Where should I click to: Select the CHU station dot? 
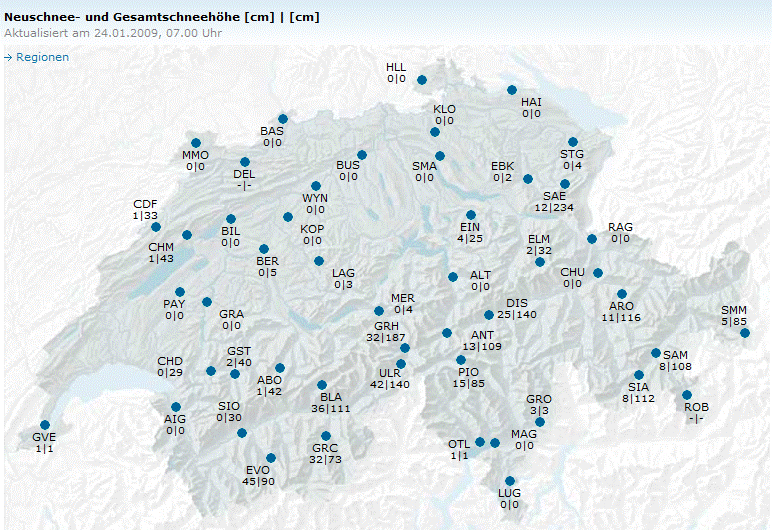point(598,273)
